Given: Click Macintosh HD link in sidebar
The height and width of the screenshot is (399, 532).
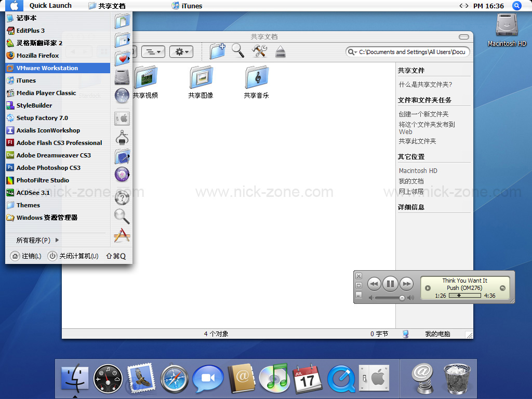Looking at the screenshot, I should tap(418, 170).
